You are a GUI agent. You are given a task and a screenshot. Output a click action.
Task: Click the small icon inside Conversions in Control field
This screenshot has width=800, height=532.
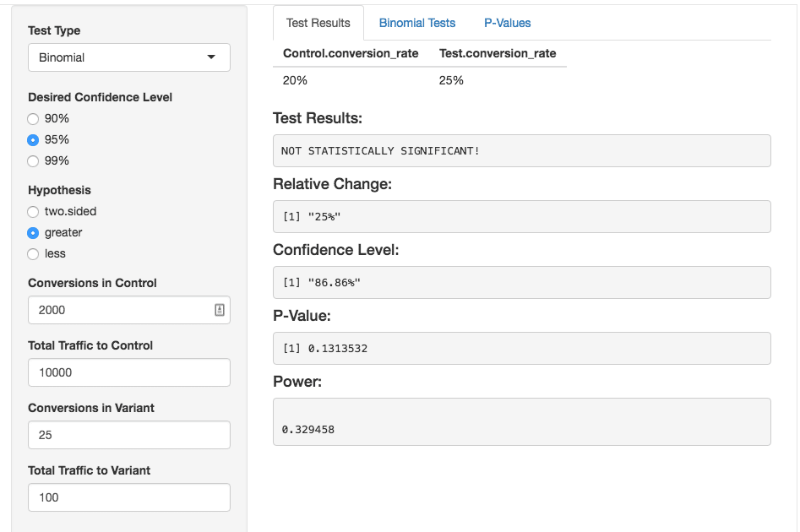[x=219, y=310]
